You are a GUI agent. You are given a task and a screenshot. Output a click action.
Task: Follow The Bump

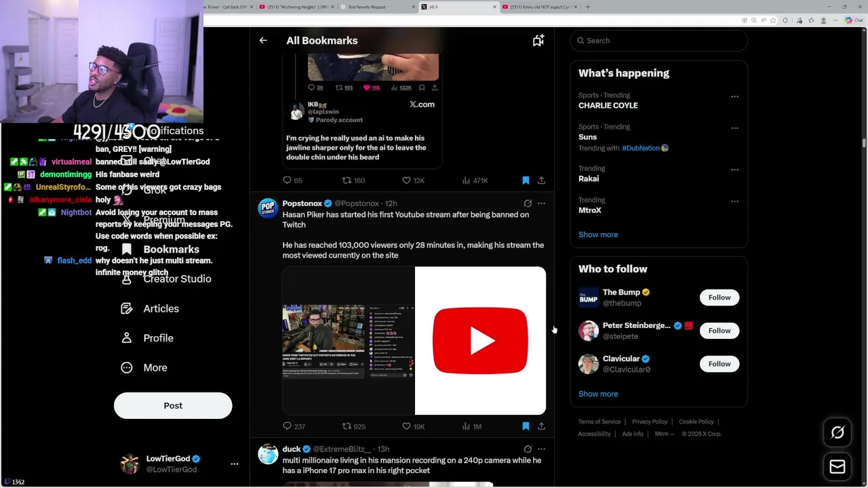[x=719, y=298]
